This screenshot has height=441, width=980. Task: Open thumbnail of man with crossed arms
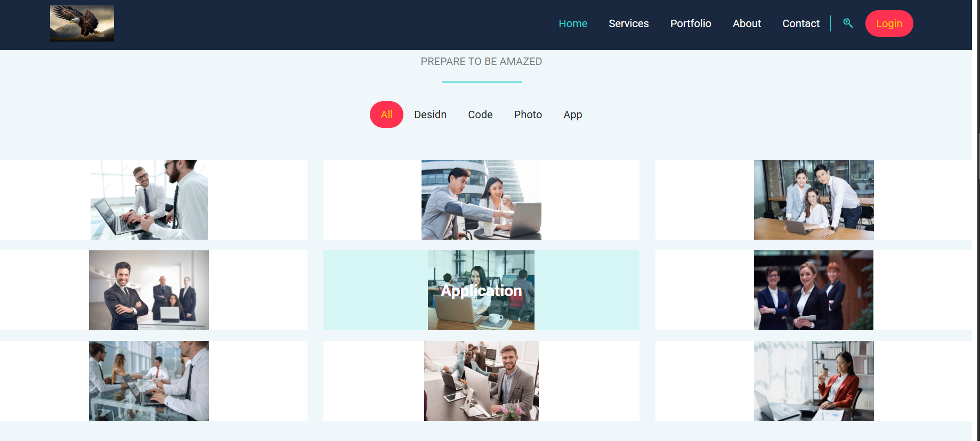pyautogui.click(x=149, y=290)
